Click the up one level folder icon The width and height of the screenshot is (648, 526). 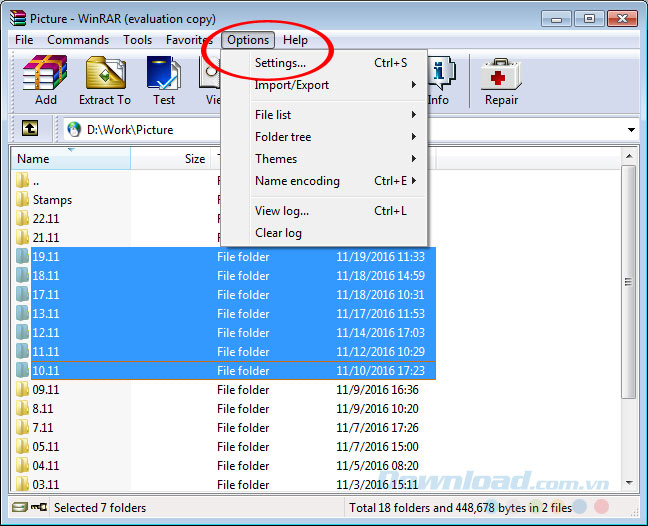click(x=30, y=129)
